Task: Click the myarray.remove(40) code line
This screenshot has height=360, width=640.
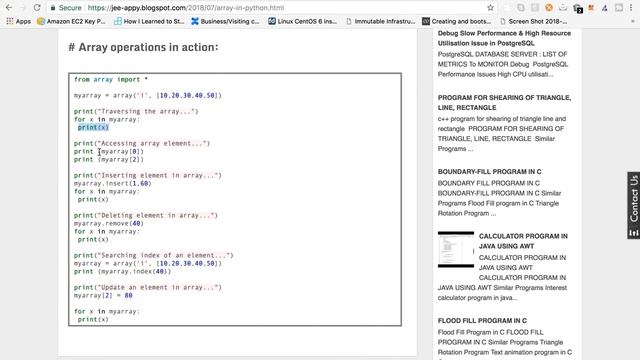Action: (109, 223)
